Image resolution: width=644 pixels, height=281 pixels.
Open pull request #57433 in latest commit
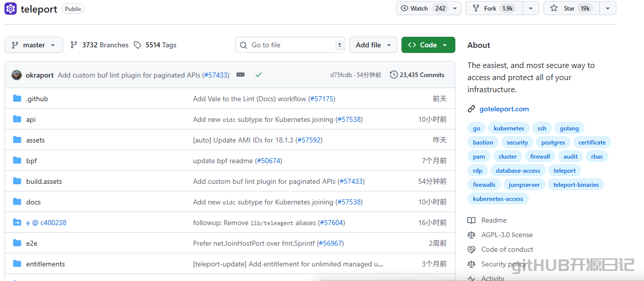[216, 75]
